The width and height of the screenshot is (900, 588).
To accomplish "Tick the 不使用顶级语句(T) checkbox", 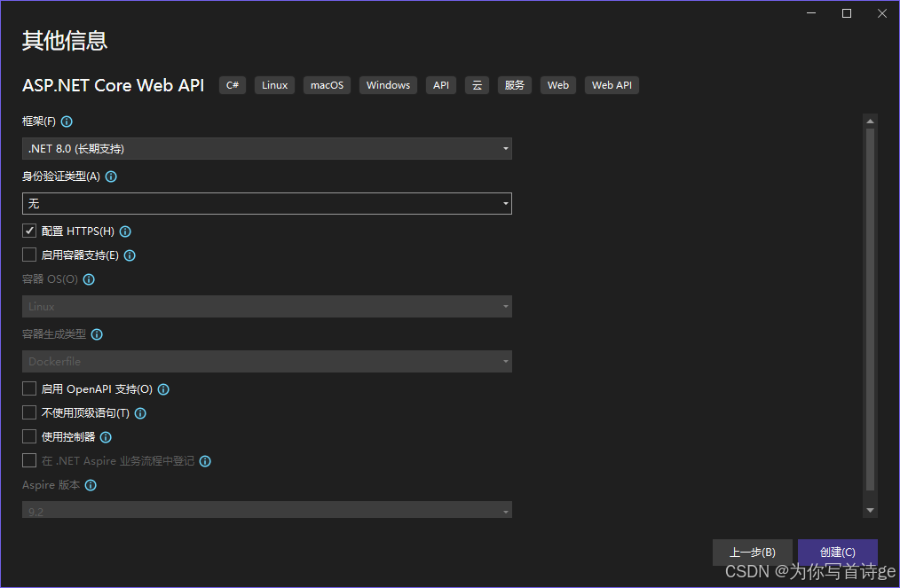I will (x=29, y=412).
